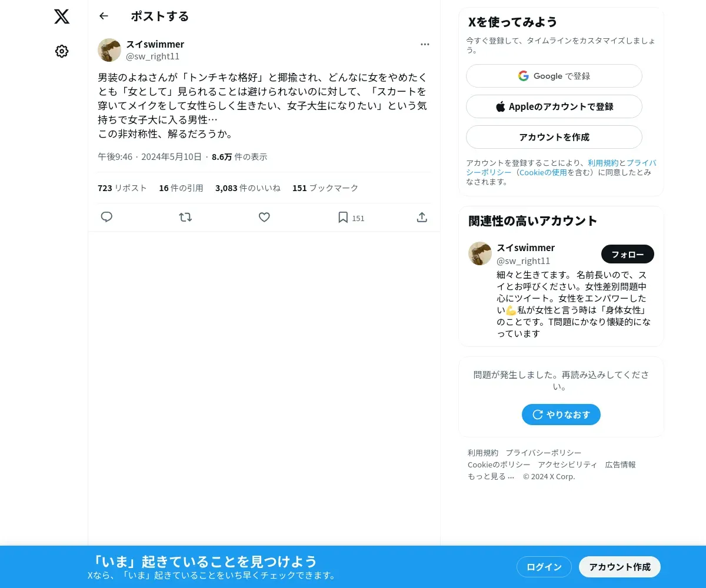Expand the もっと見る footer menu
The image size is (706, 588).
pyautogui.click(x=491, y=476)
